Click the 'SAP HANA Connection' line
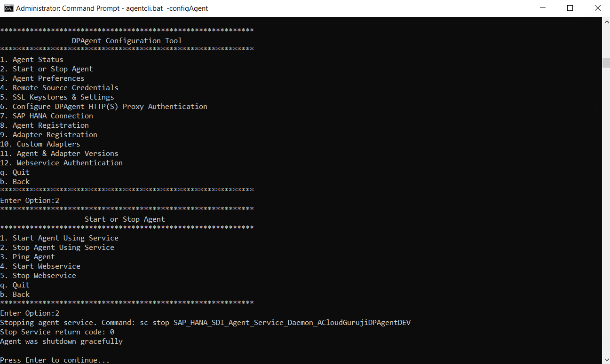 point(47,116)
